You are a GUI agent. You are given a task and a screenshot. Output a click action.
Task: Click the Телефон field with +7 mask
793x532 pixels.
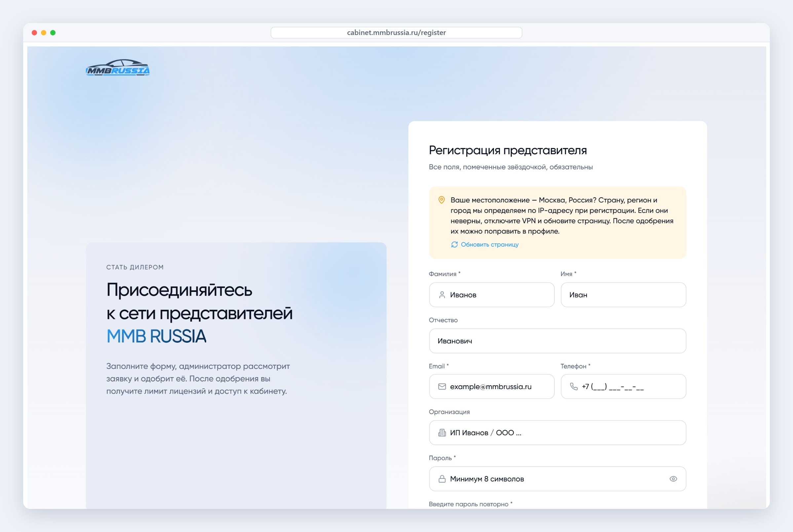tap(623, 386)
